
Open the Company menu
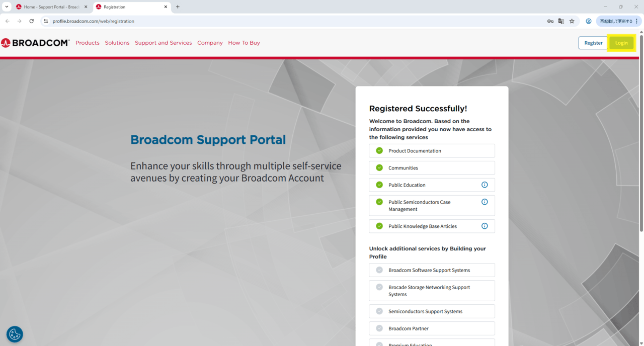(x=210, y=43)
